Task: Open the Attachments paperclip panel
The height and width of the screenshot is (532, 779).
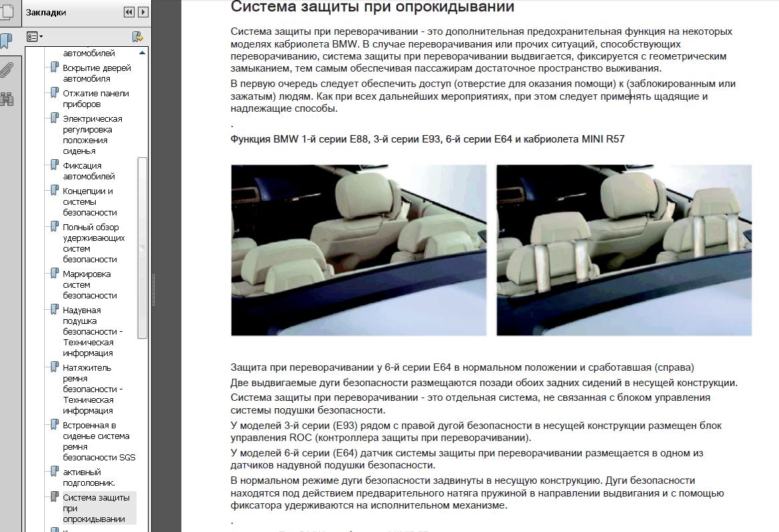Action: 6,70
